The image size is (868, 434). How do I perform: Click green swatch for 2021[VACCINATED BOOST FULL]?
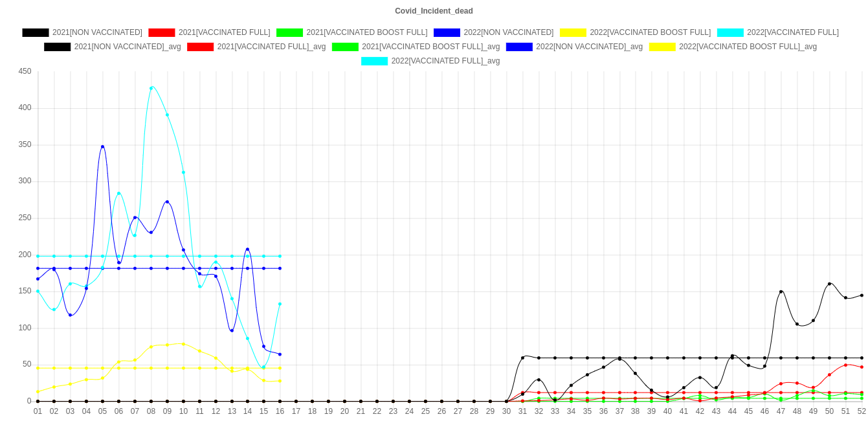click(x=289, y=32)
